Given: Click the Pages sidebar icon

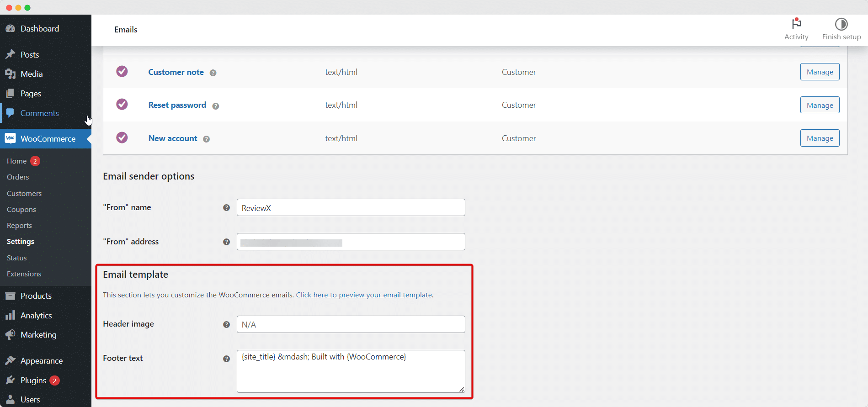Looking at the screenshot, I should click(10, 93).
